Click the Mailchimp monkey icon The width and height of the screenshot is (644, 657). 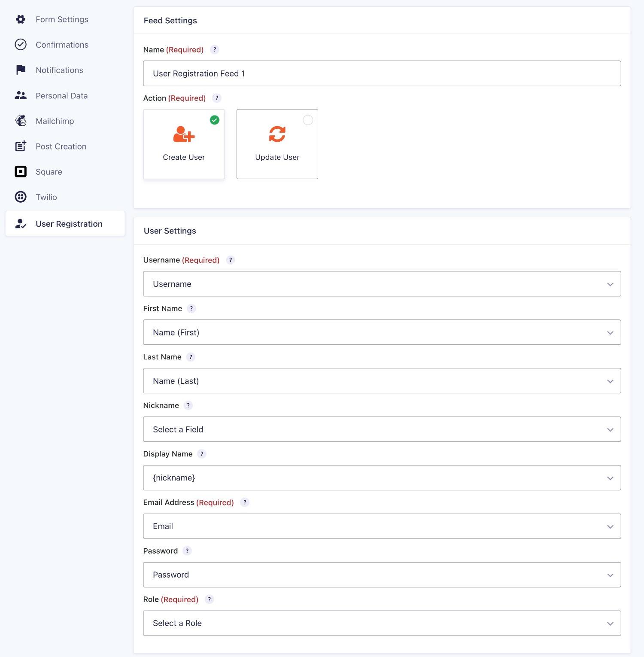[21, 121]
